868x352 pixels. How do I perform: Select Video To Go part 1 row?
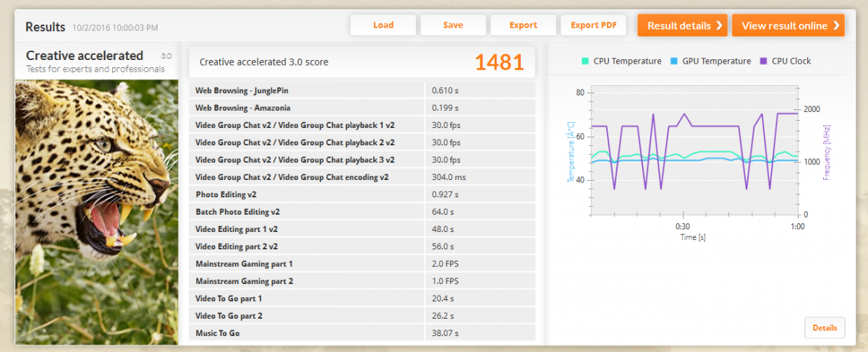362,299
